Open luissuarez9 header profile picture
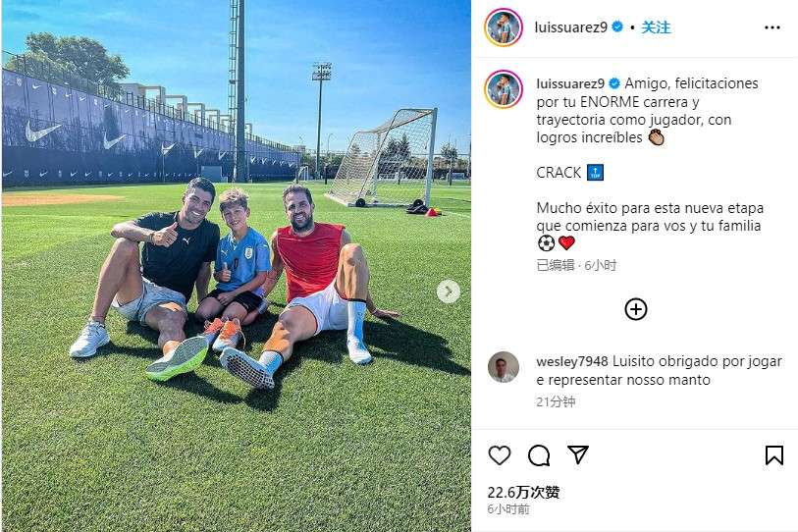Screen dimensions: 798x532 pyautogui.click(x=504, y=27)
